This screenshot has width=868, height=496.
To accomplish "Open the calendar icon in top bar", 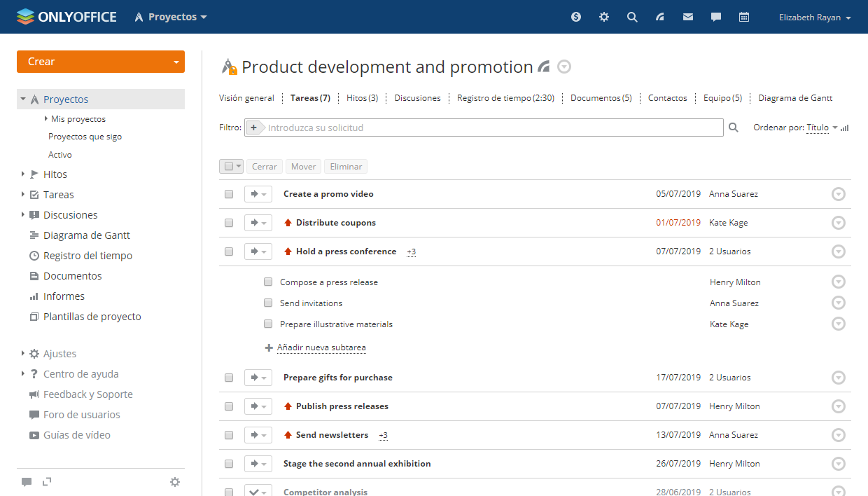I will coord(744,17).
